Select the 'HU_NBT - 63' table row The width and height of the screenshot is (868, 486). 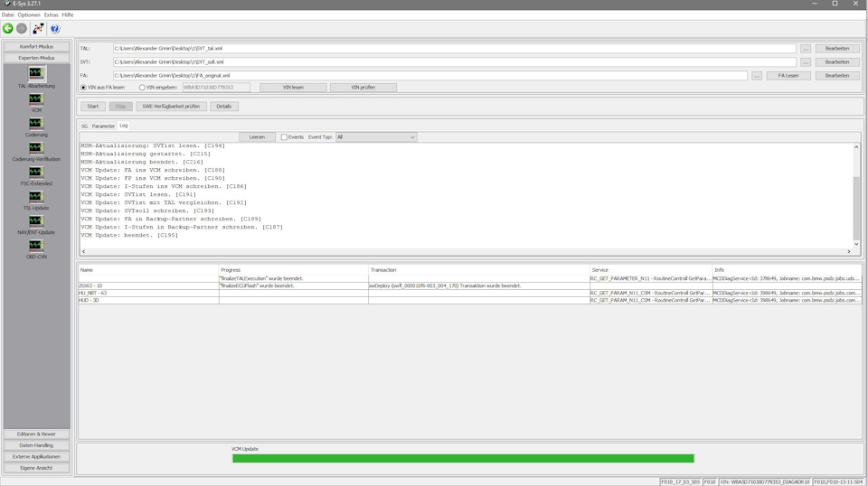(x=470, y=293)
